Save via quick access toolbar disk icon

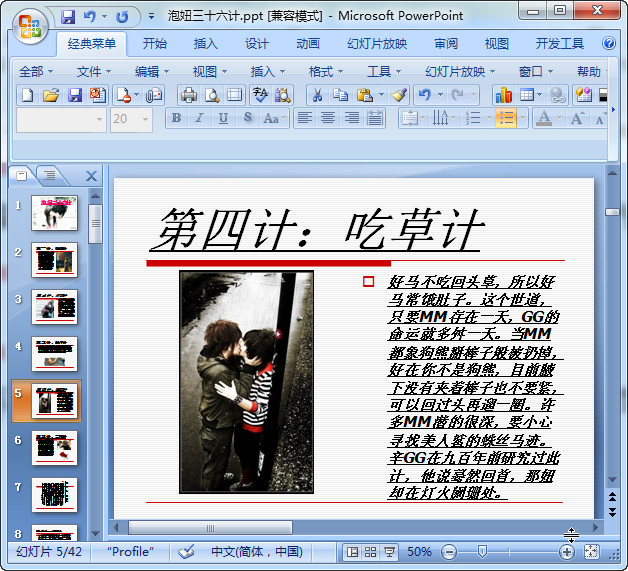coord(68,17)
